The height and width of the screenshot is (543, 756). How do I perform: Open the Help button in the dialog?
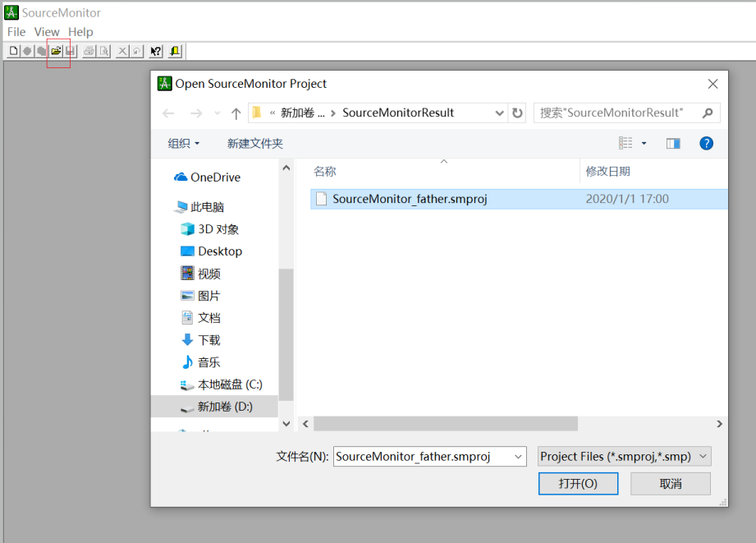(x=706, y=143)
